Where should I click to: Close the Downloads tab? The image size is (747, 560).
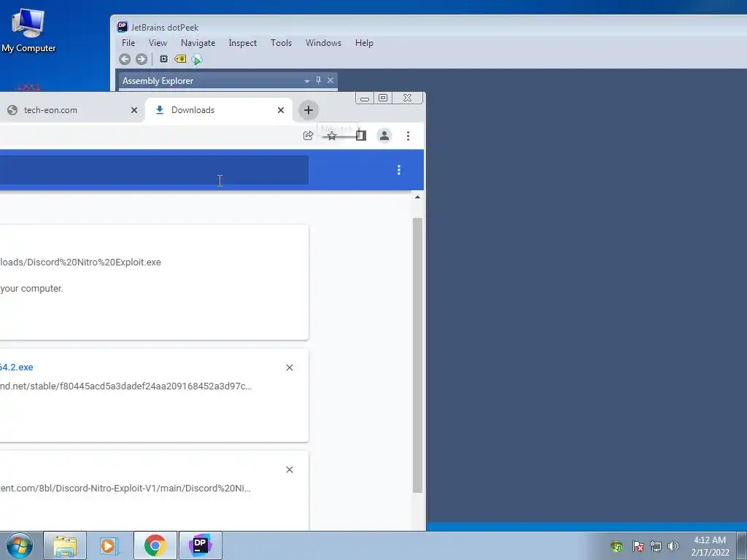(281, 110)
